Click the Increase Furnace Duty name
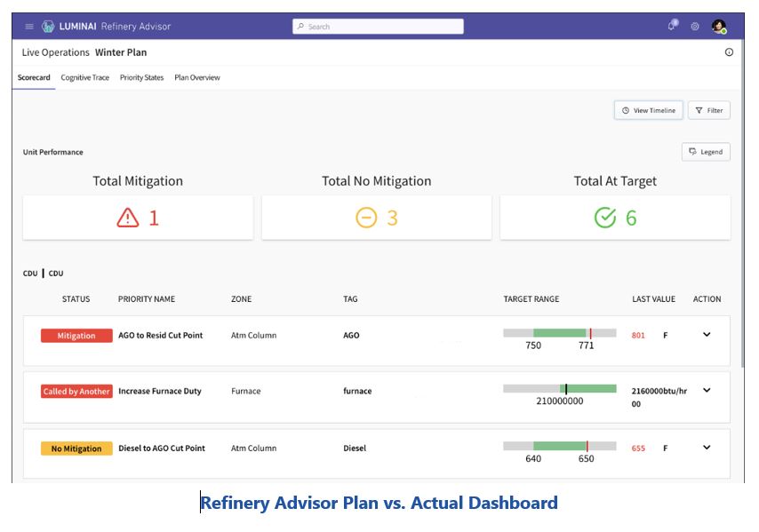 tap(160, 391)
